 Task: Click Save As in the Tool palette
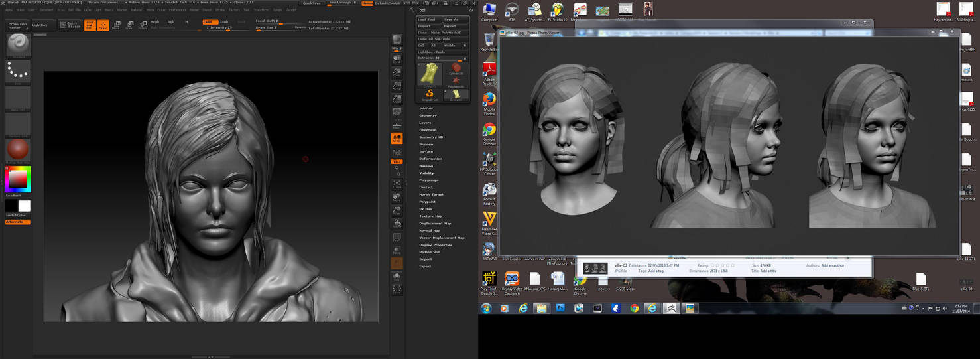(x=456, y=19)
